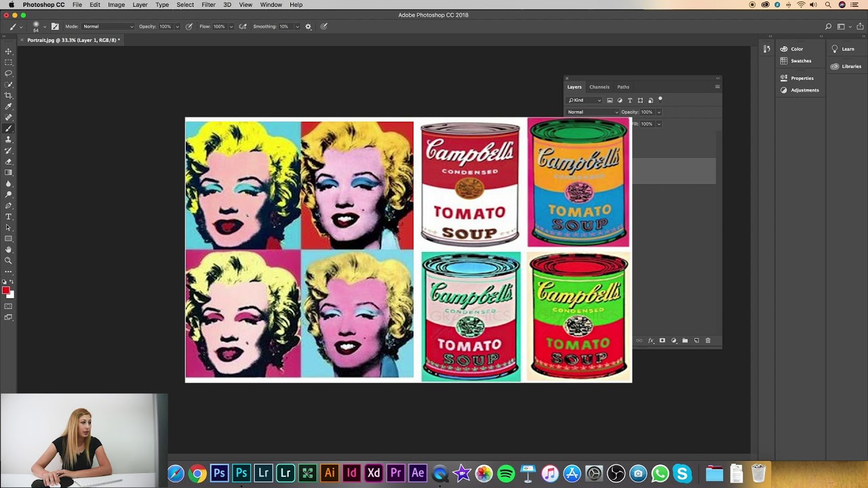Select the Pen tool
The width and height of the screenshot is (868, 488).
click(x=9, y=205)
